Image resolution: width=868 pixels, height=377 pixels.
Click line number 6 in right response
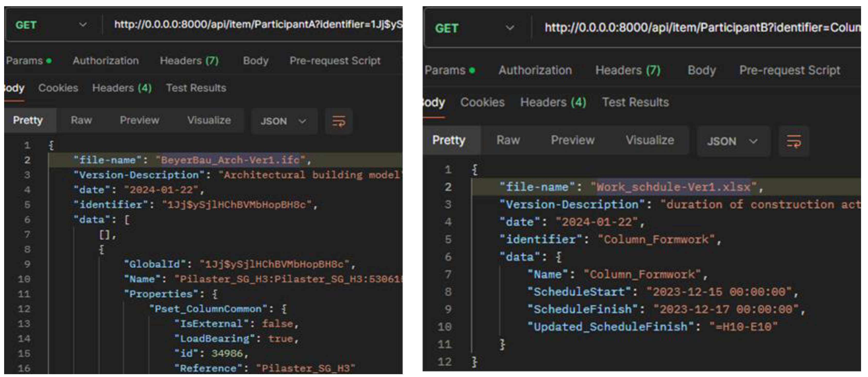click(x=448, y=257)
